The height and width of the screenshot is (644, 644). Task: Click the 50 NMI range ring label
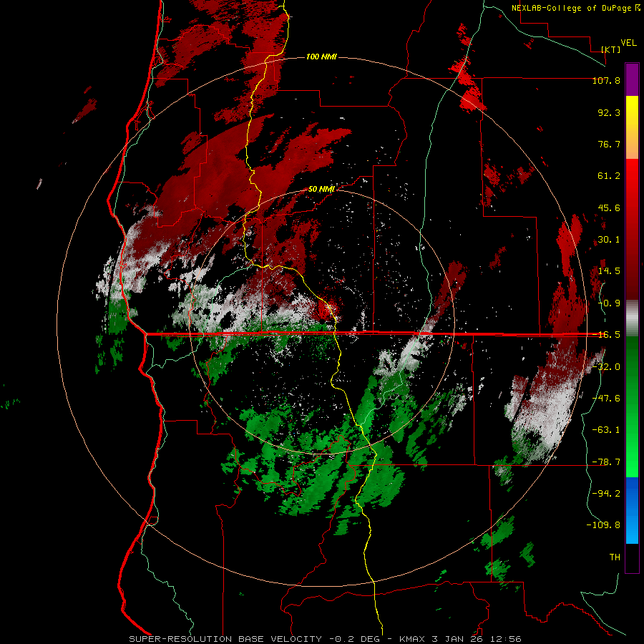tap(321, 189)
